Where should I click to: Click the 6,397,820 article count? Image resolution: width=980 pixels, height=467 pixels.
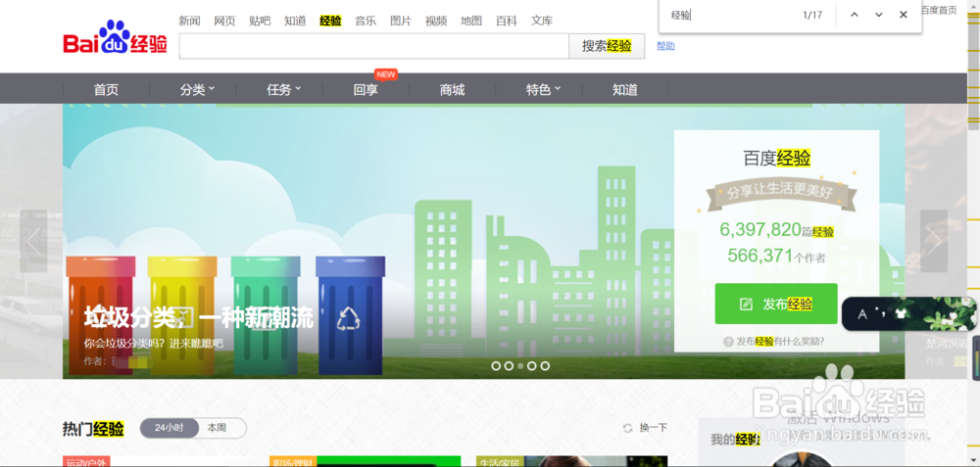coord(760,230)
